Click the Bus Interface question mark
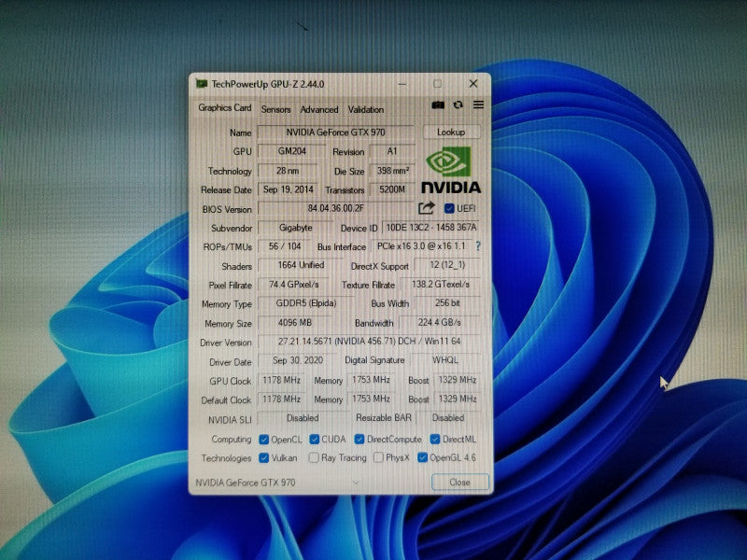The height and width of the screenshot is (560, 747). click(478, 245)
